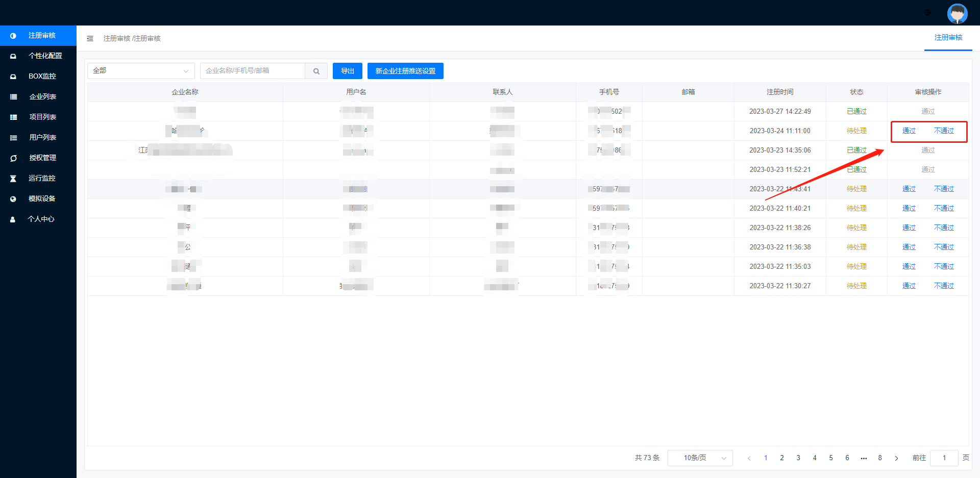Click the 企业列表 list icon in sidebar

coord(13,97)
